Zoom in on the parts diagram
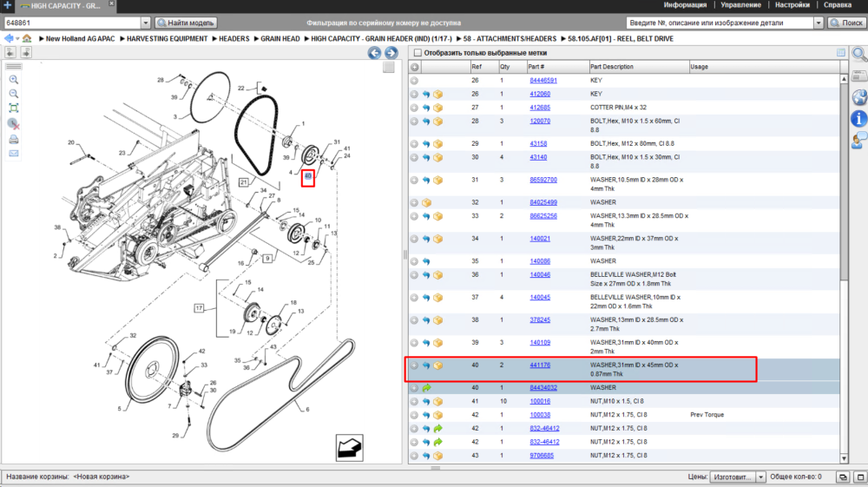 point(14,80)
